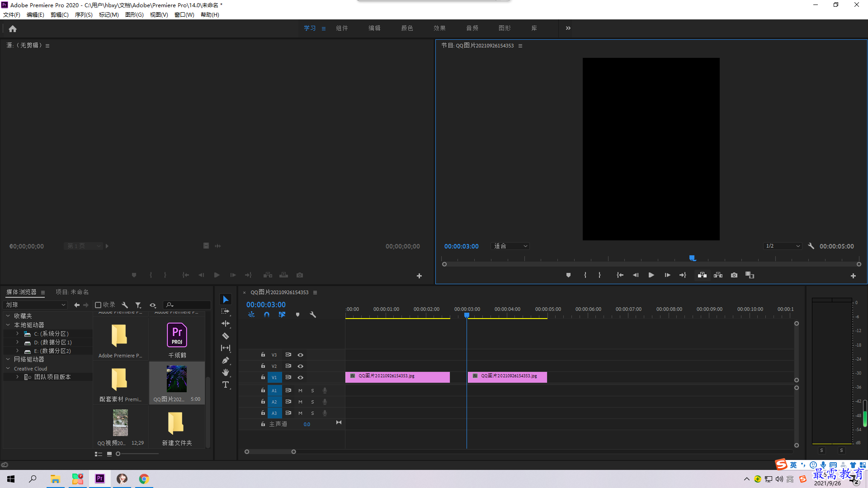Toggle V1 track visibility eye

coord(300,377)
